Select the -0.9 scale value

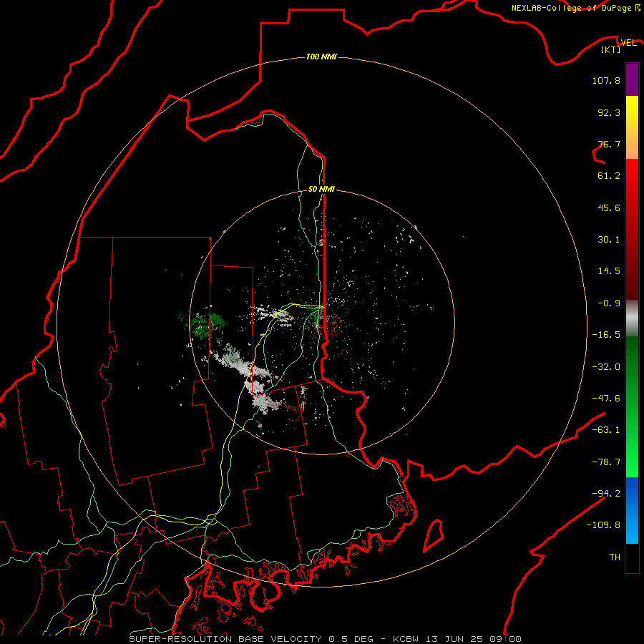coord(609,303)
